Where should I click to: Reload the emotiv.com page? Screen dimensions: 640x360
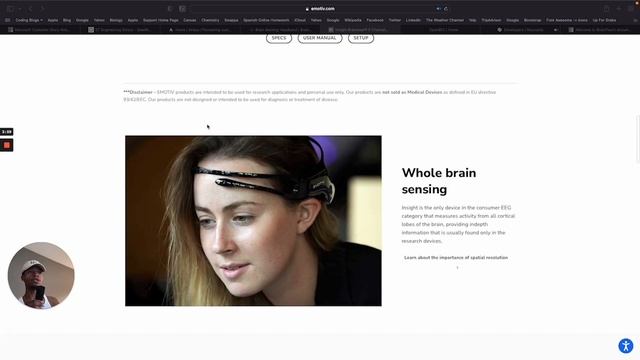tap(446, 9)
